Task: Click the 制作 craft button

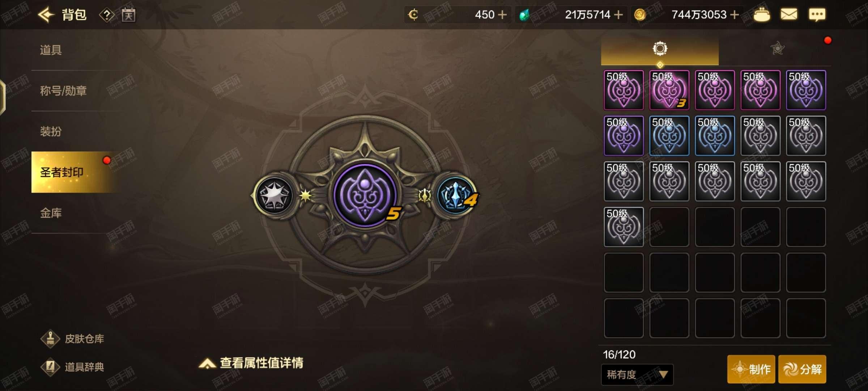Action: point(751,369)
